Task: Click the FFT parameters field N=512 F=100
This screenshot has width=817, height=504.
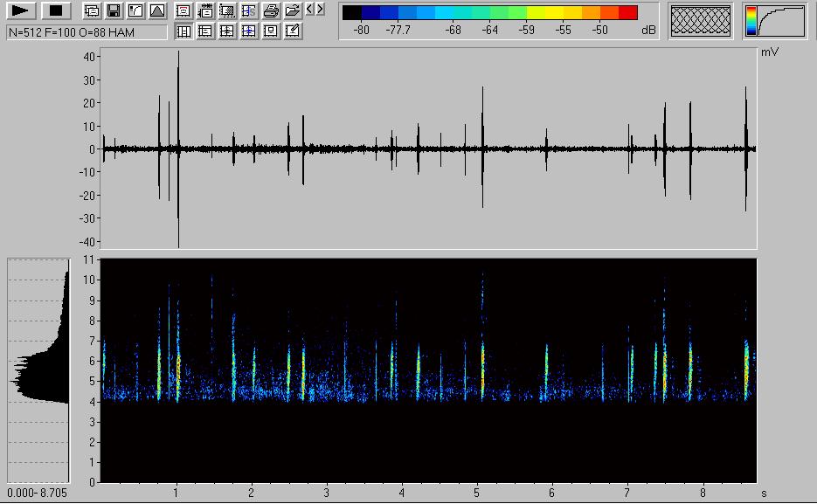Action: pos(86,32)
